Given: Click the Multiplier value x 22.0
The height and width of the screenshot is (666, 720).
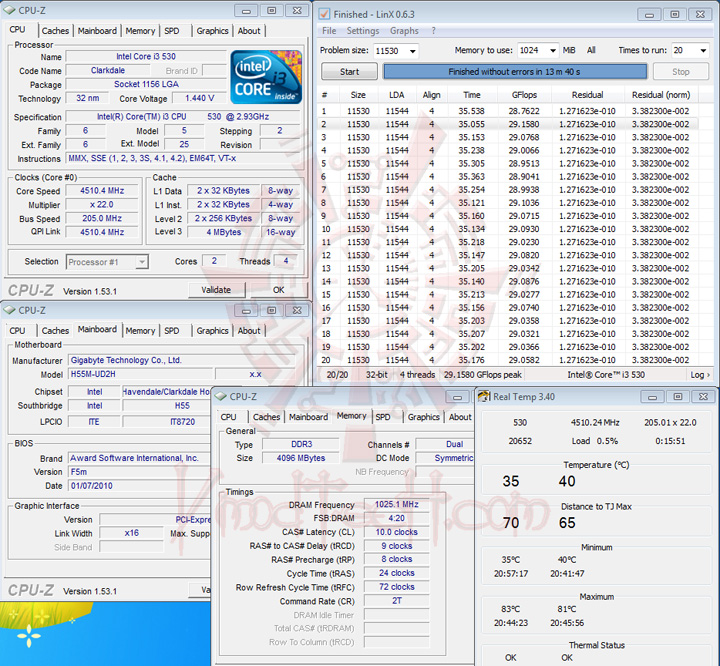Looking at the screenshot, I should pyautogui.click(x=102, y=204).
